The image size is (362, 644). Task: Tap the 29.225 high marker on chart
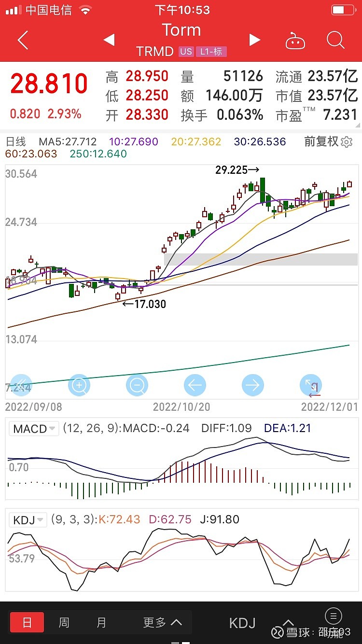(237, 170)
